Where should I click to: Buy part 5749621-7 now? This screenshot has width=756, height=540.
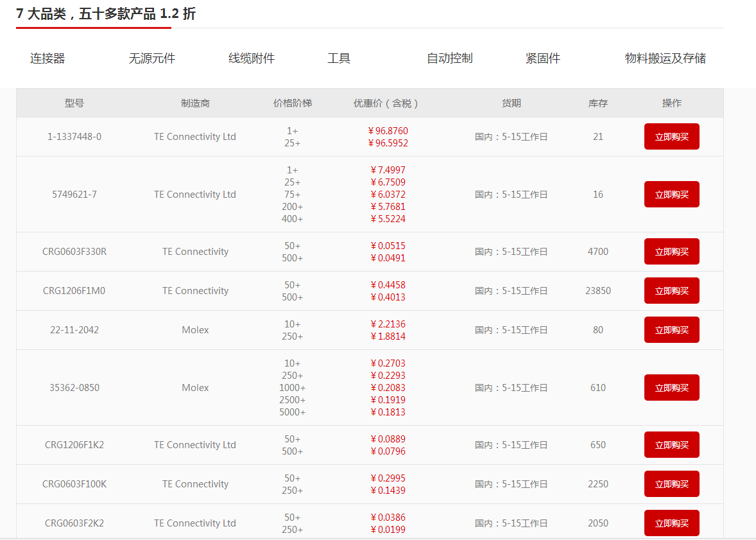pyautogui.click(x=671, y=195)
